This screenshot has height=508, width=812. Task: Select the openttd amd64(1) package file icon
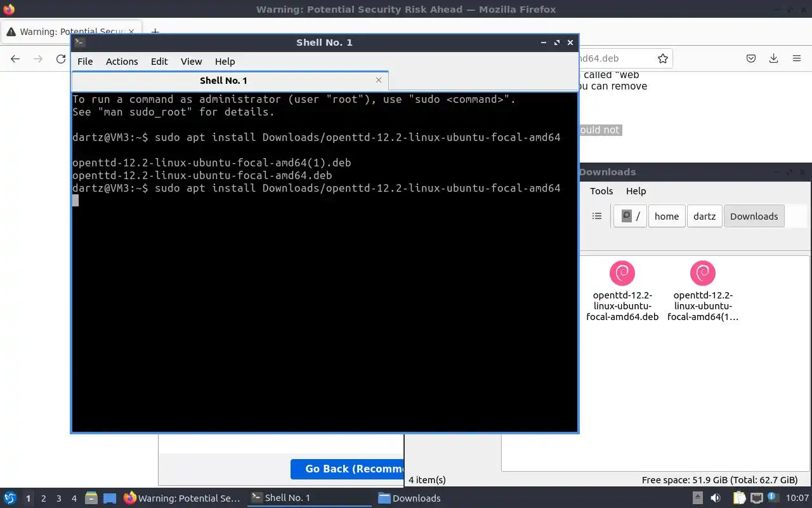click(x=703, y=273)
